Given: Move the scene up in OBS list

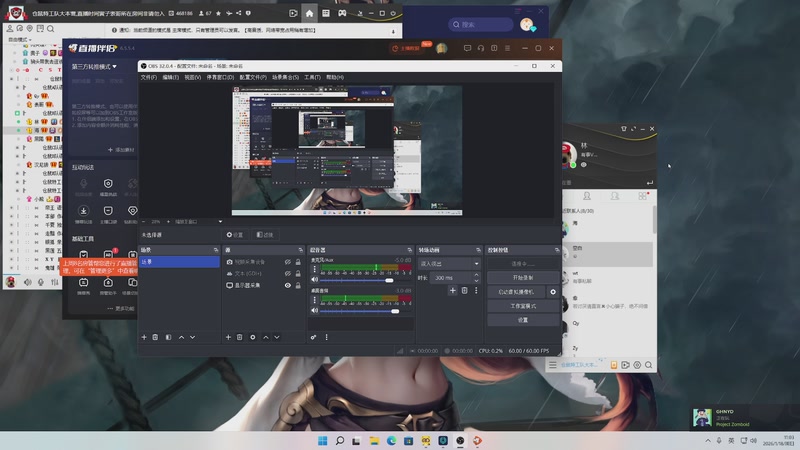Looking at the screenshot, I should (x=181, y=337).
